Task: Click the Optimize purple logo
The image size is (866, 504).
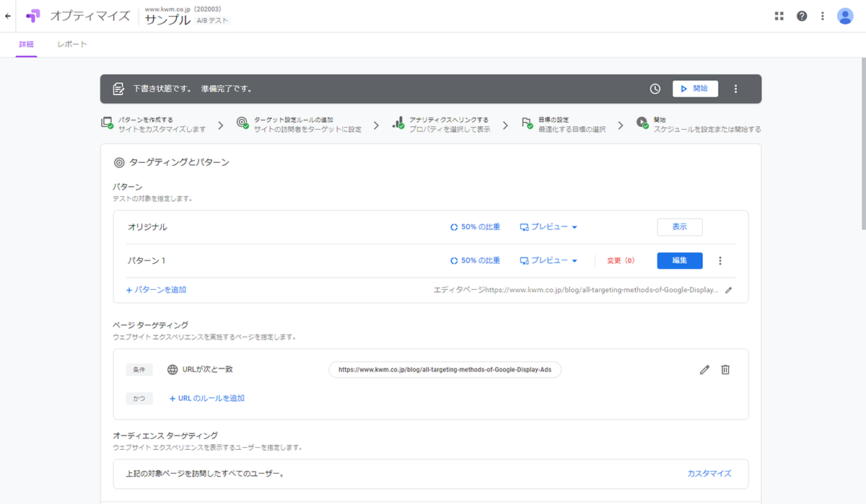Action: pyautogui.click(x=33, y=16)
